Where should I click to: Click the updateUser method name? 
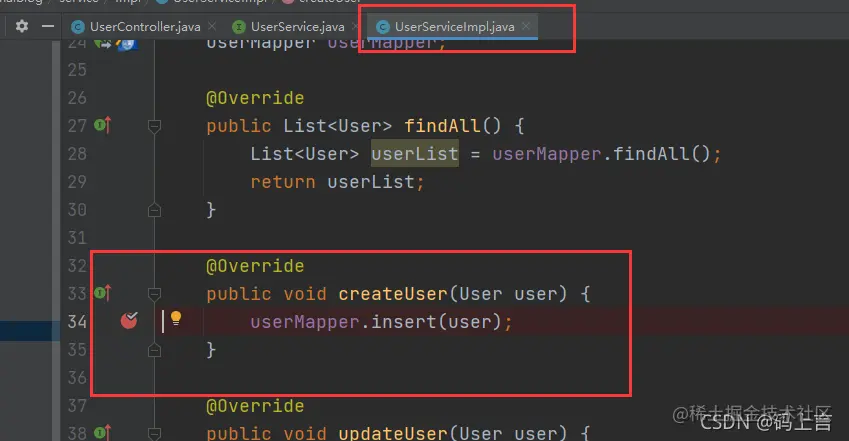[393, 433]
